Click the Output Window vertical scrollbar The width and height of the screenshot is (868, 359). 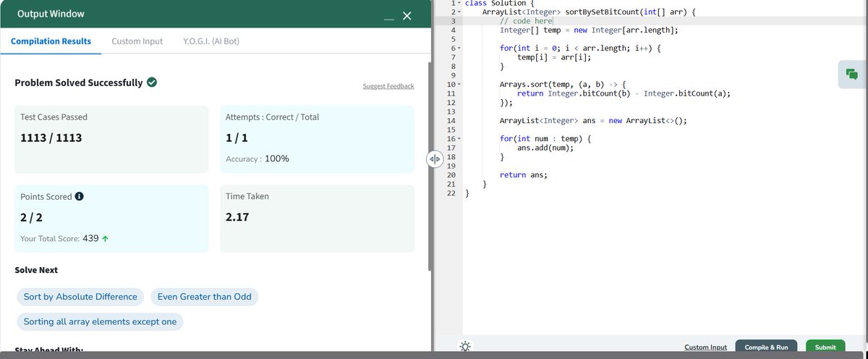click(429, 166)
